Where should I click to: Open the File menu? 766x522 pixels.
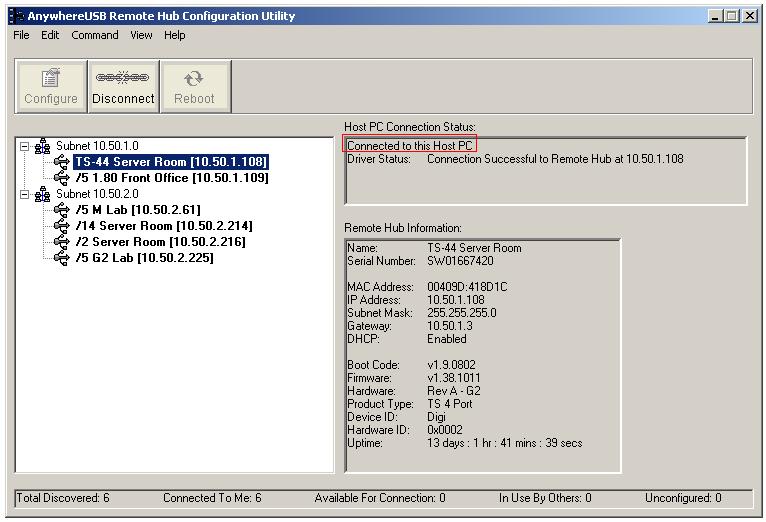[21, 35]
